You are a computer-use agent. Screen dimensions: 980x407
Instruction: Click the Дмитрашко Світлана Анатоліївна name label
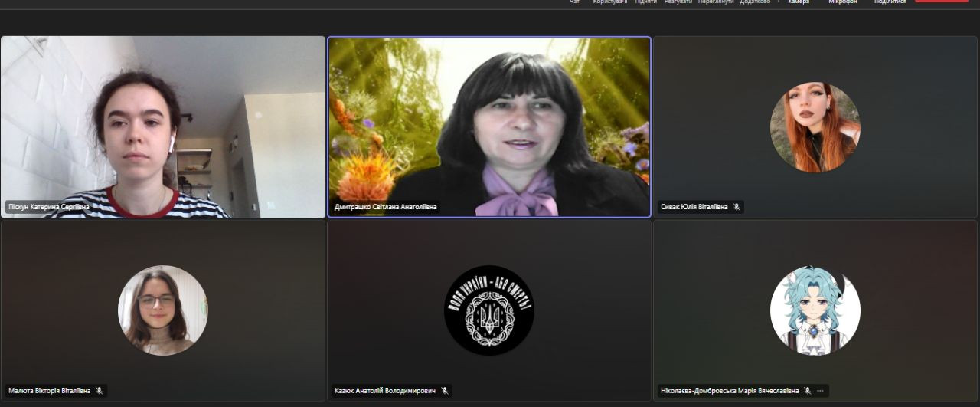(x=386, y=207)
